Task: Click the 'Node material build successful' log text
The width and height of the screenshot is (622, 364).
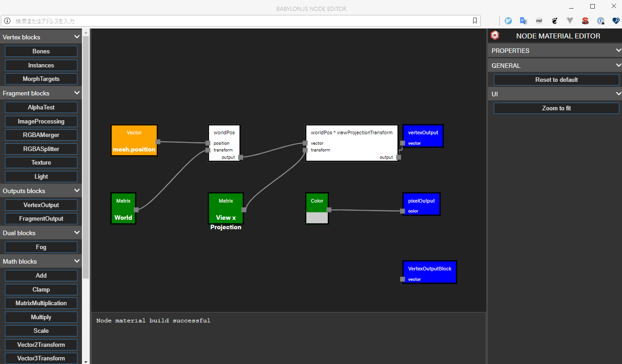Action: (x=153, y=321)
